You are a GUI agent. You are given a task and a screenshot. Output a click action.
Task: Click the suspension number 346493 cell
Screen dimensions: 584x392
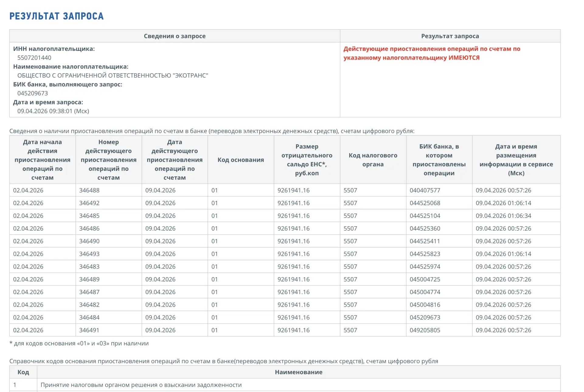[x=89, y=254]
